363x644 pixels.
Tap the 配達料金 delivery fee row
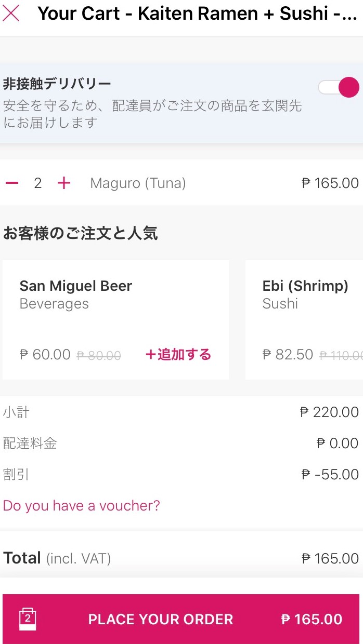click(181, 444)
